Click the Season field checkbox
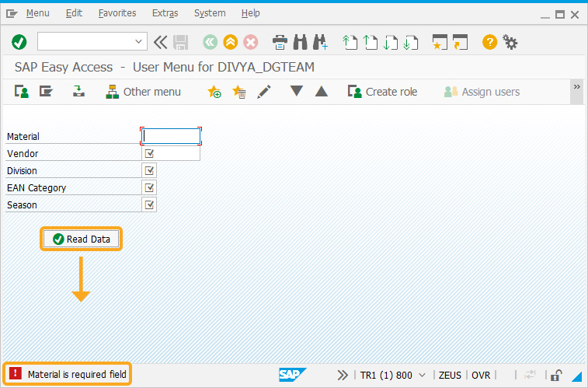Screen dimensions: 588x388 pyautogui.click(x=149, y=204)
